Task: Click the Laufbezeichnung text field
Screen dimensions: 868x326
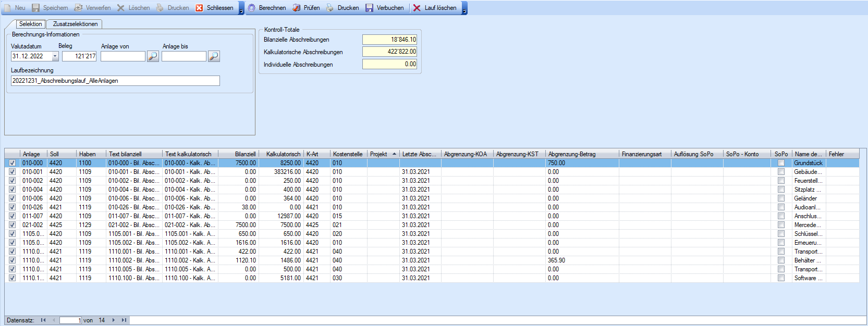Action: coord(115,81)
